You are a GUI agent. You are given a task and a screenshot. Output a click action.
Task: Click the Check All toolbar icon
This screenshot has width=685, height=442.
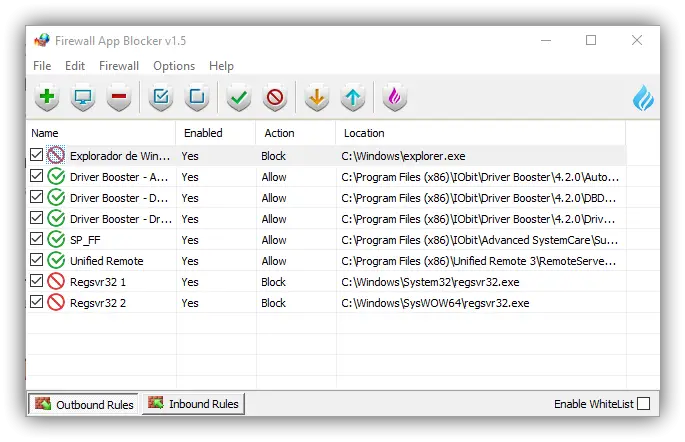coord(161,97)
